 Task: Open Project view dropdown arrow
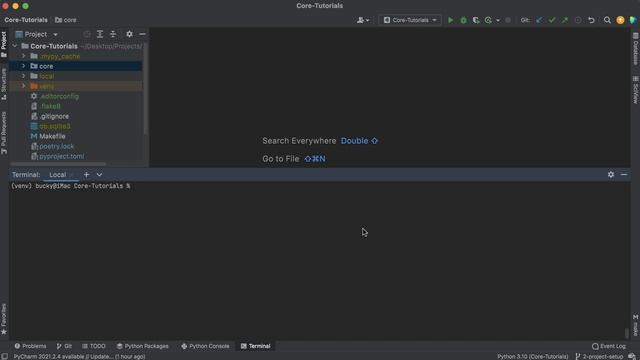56,35
